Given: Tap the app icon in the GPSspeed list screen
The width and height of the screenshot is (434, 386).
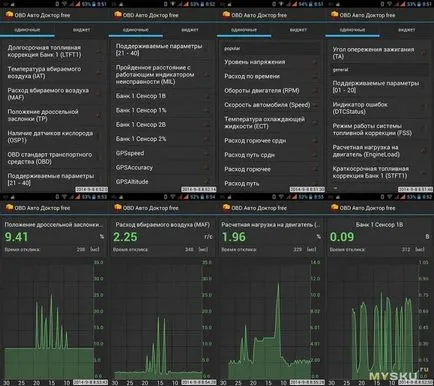Looking at the screenshot, I should pyautogui.click(x=118, y=15).
